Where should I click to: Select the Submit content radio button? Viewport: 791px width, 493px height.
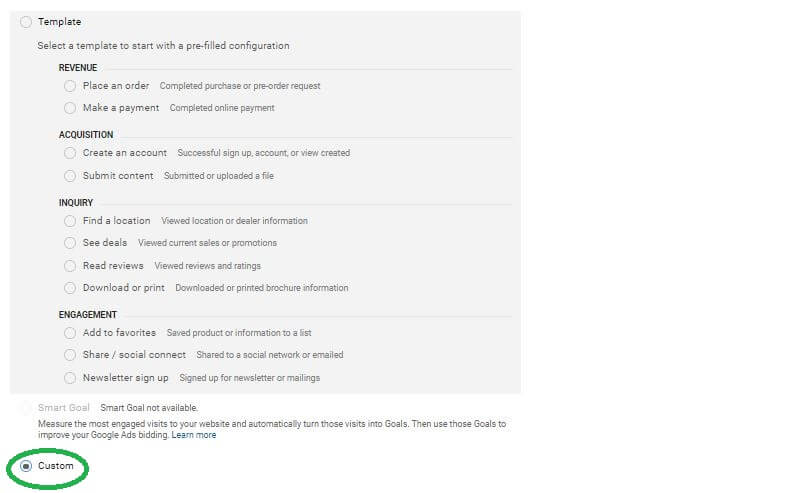pyautogui.click(x=70, y=176)
